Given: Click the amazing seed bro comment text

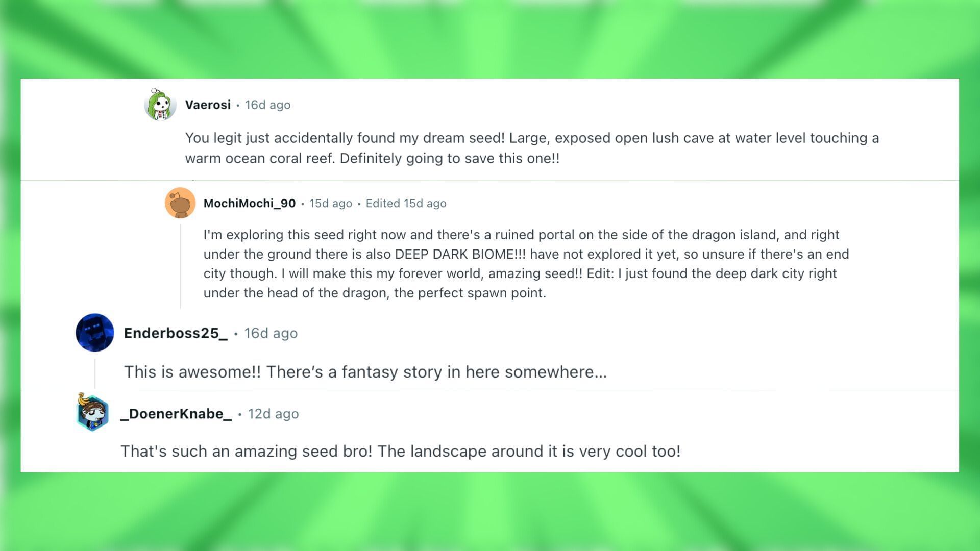Looking at the screenshot, I should (400, 452).
